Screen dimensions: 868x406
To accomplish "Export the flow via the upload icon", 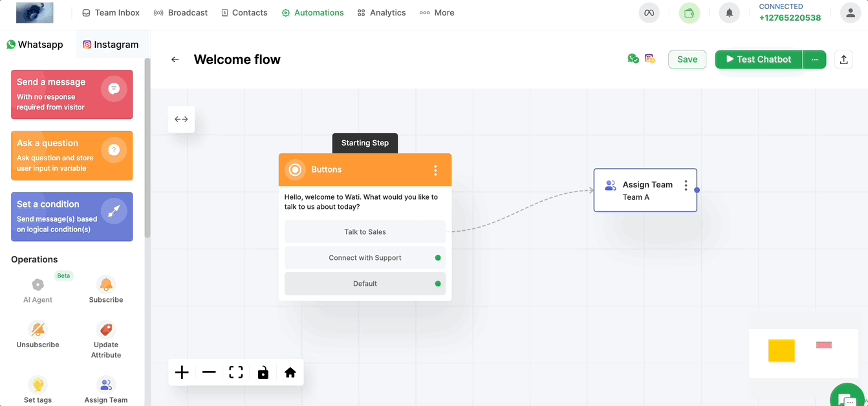I will 843,59.
